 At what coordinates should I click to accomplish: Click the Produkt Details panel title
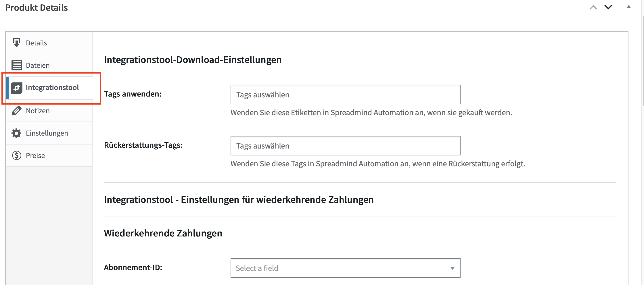click(x=37, y=8)
